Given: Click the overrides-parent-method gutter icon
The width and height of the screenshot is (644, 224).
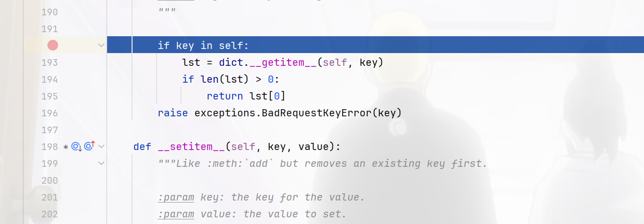Looking at the screenshot, I should point(90,147).
